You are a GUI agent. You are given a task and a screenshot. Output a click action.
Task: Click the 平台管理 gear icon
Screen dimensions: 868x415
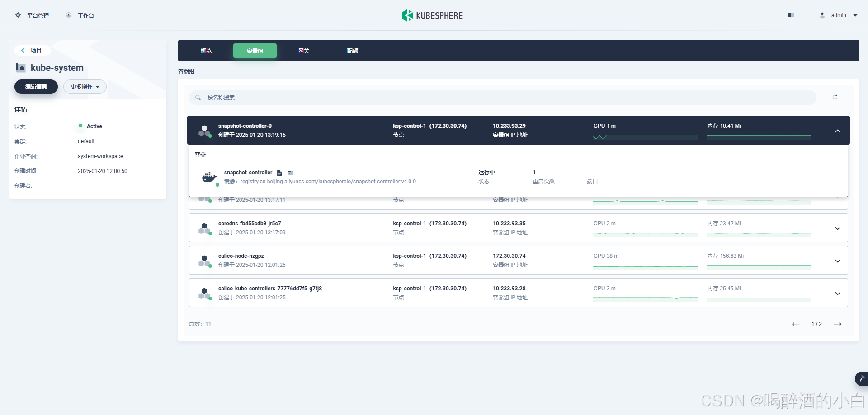18,15
